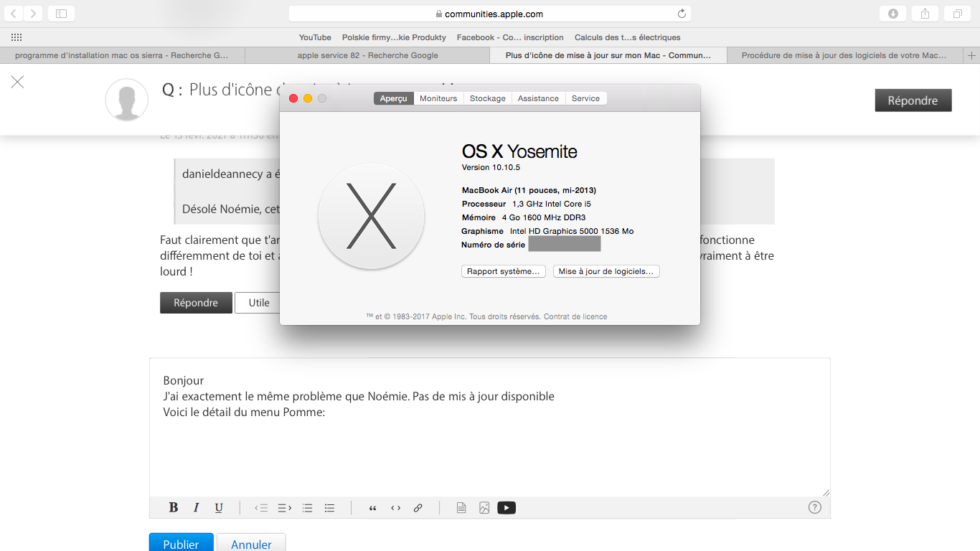Select the 'Plus d'icône de mise à jour' tab
This screenshot has width=980, height=551.
pos(608,55)
